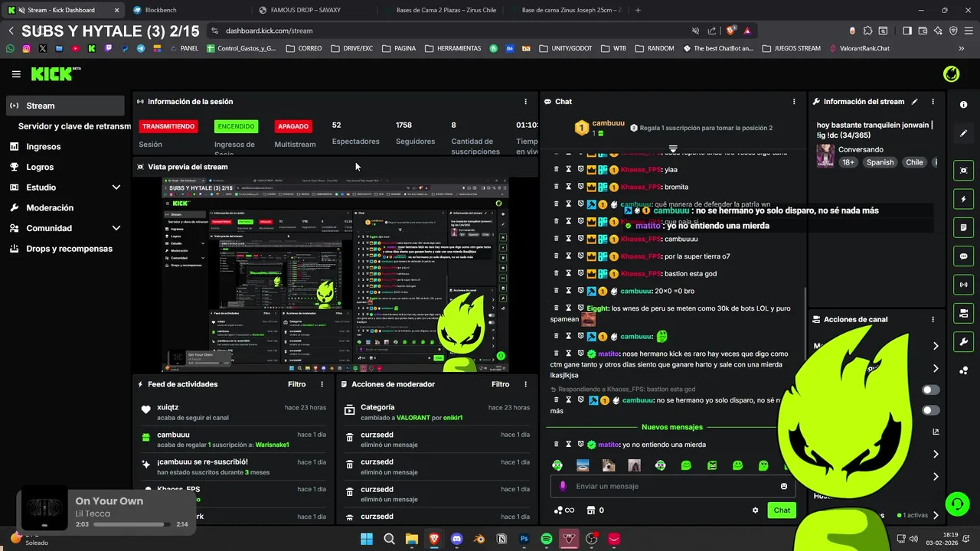Expand the chevron row beside '1 activas'

coord(936,516)
